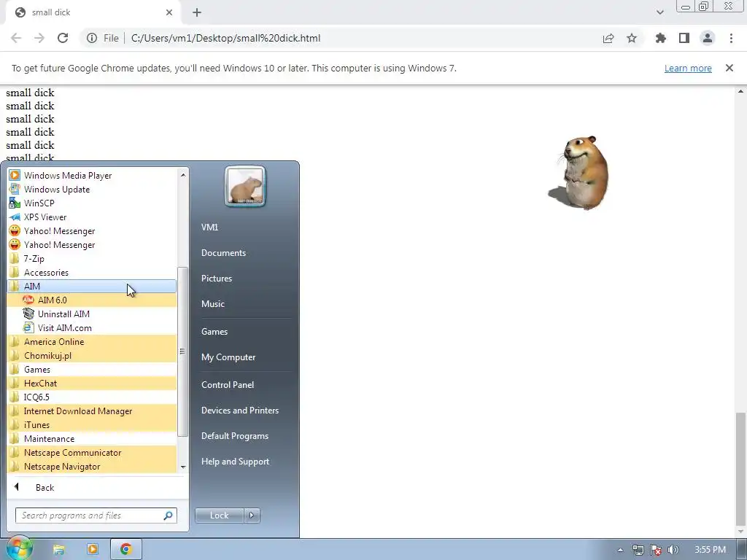Expand the iTunes folder
747x560 pixels.
click(91, 425)
